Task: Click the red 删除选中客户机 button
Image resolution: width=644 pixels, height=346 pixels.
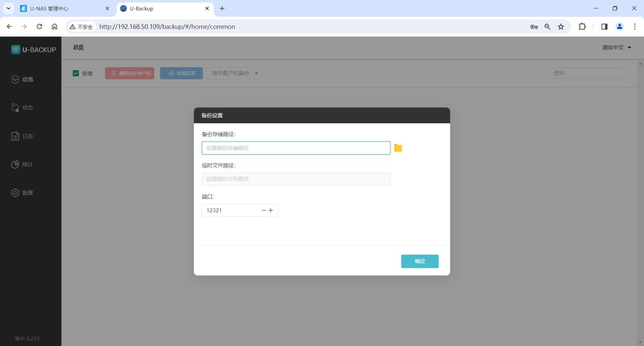Action: tap(130, 73)
